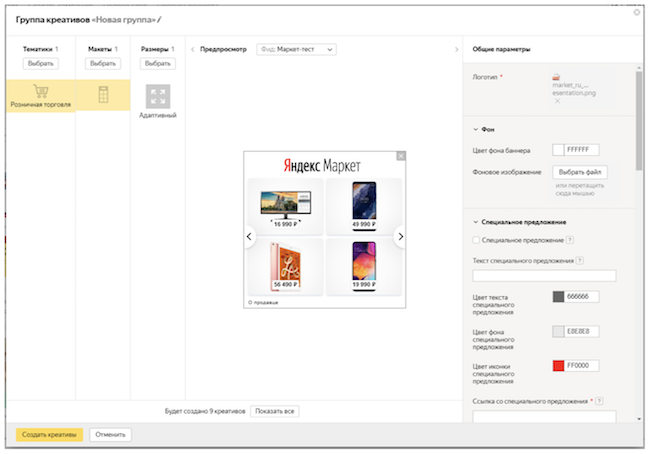Click the monitor product priced 16 990 ₽
The height and width of the screenshot is (454, 650).
click(285, 206)
